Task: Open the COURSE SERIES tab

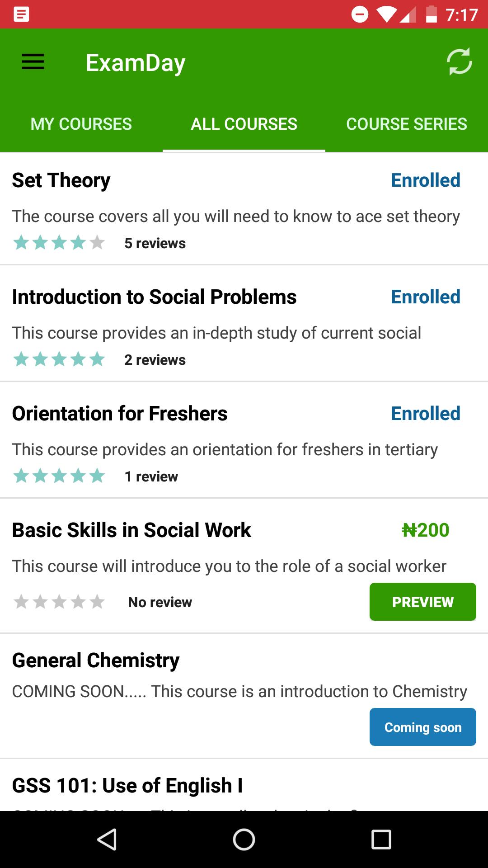Action: point(407,124)
